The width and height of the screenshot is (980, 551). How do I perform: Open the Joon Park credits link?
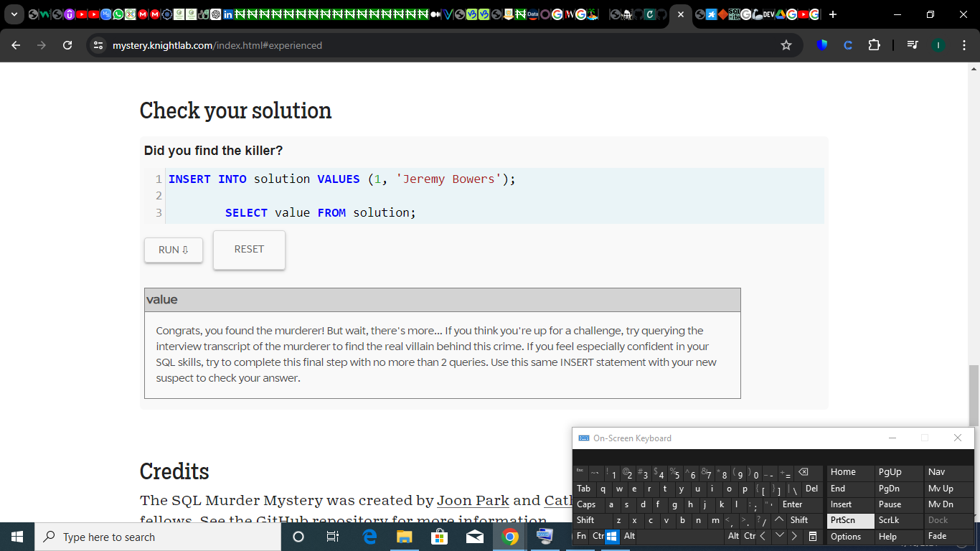(473, 501)
